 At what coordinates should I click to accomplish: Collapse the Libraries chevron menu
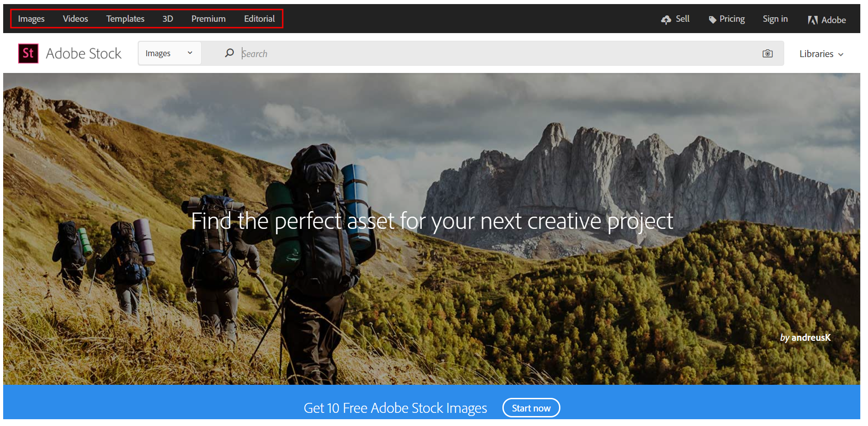(841, 54)
